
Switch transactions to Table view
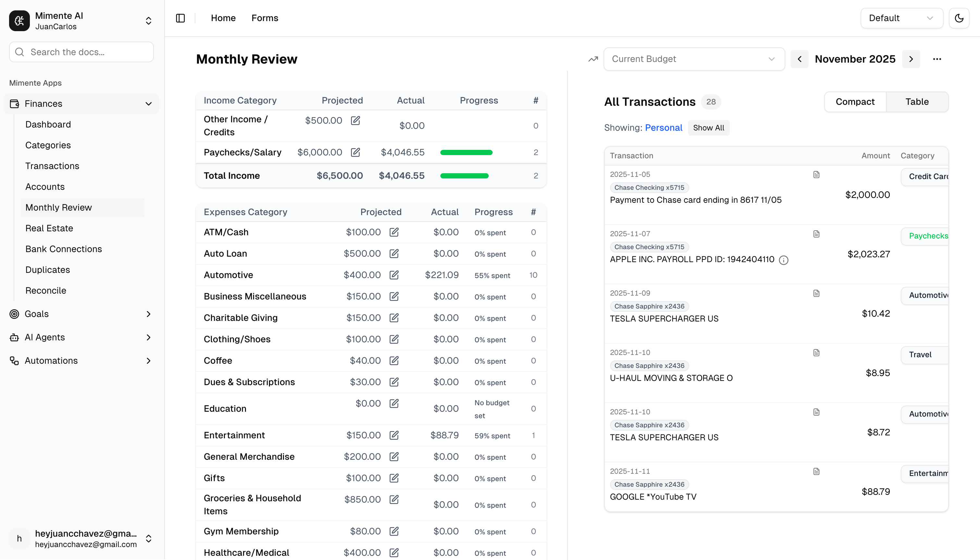coord(917,102)
